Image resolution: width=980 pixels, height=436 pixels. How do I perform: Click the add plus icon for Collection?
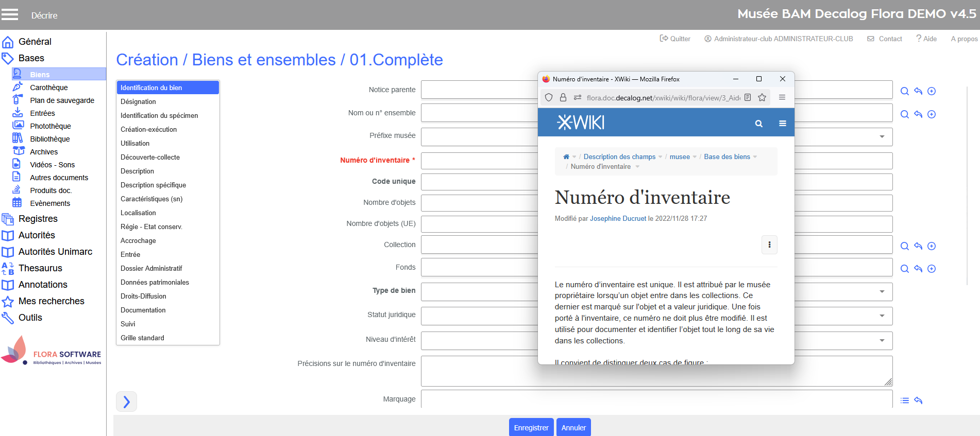(931, 246)
